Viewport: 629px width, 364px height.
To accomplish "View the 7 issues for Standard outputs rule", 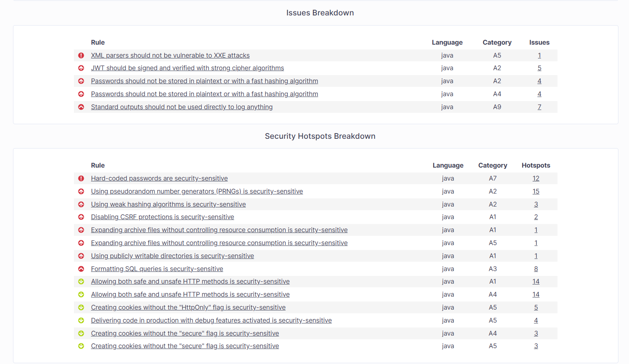I will tap(539, 107).
